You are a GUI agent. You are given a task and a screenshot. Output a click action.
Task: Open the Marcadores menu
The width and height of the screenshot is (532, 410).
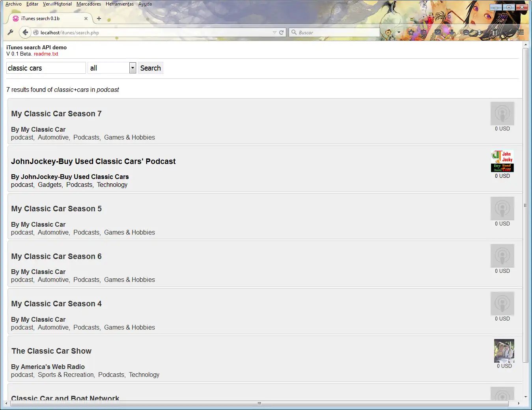pyautogui.click(x=89, y=4)
